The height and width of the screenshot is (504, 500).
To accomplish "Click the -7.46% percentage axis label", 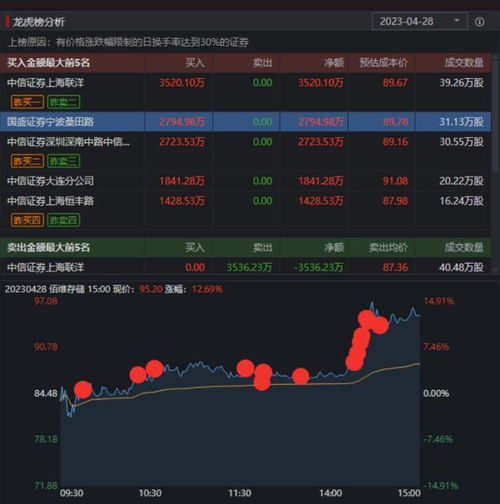I will click(x=438, y=439).
